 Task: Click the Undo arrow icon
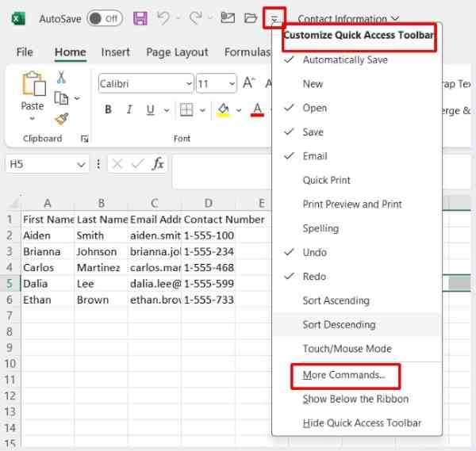(163, 18)
